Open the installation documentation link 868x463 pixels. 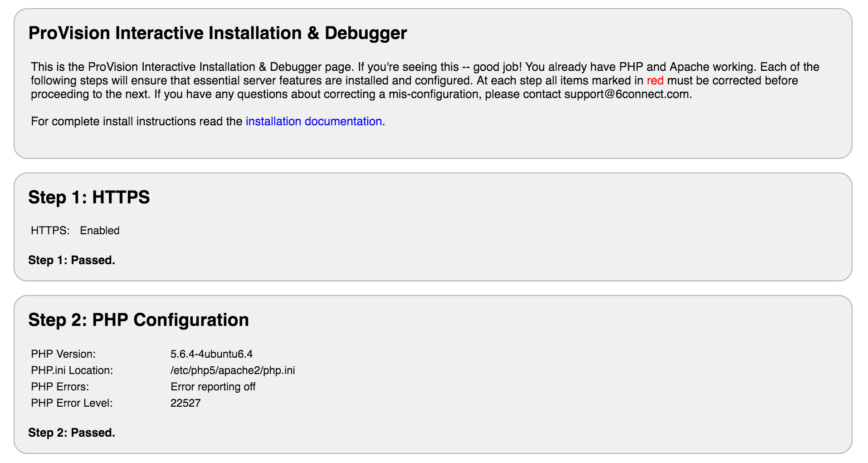313,122
